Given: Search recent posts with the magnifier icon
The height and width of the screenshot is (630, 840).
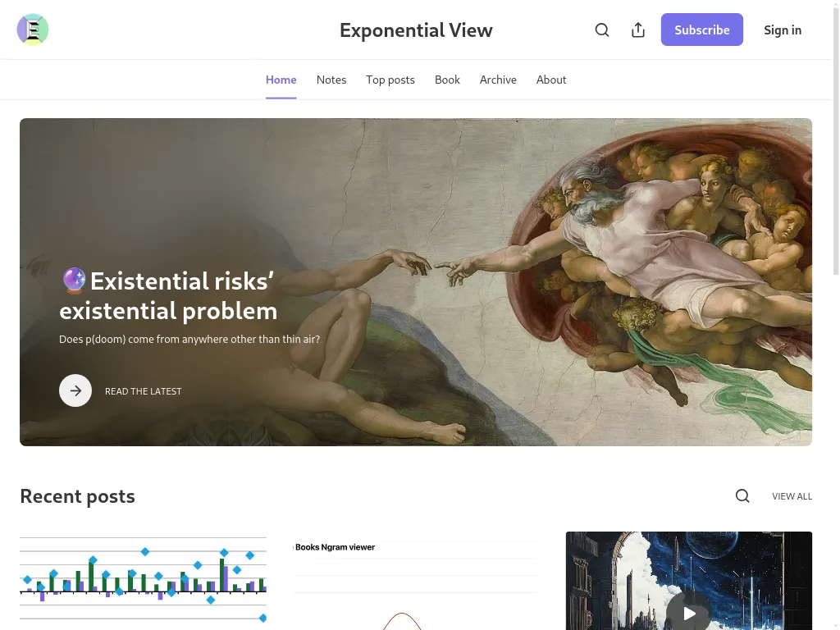Looking at the screenshot, I should (x=742, y=496).
